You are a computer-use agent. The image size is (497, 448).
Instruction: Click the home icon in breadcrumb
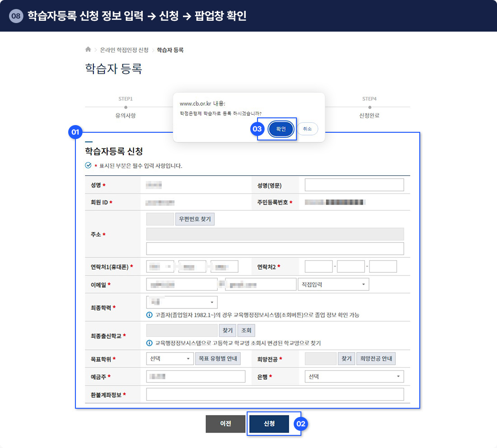88,50
